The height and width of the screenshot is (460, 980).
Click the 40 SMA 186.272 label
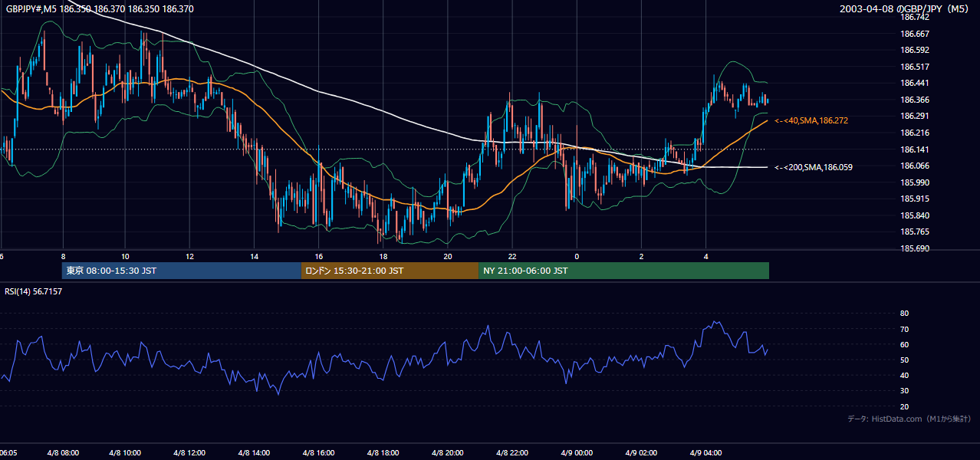(811, 121)
